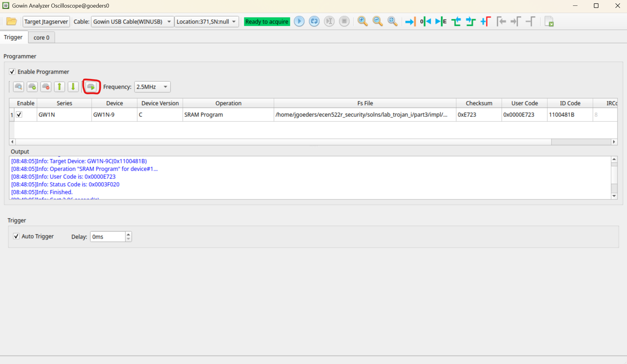Click the zoom fit magnifier icon

pos(392,21)
